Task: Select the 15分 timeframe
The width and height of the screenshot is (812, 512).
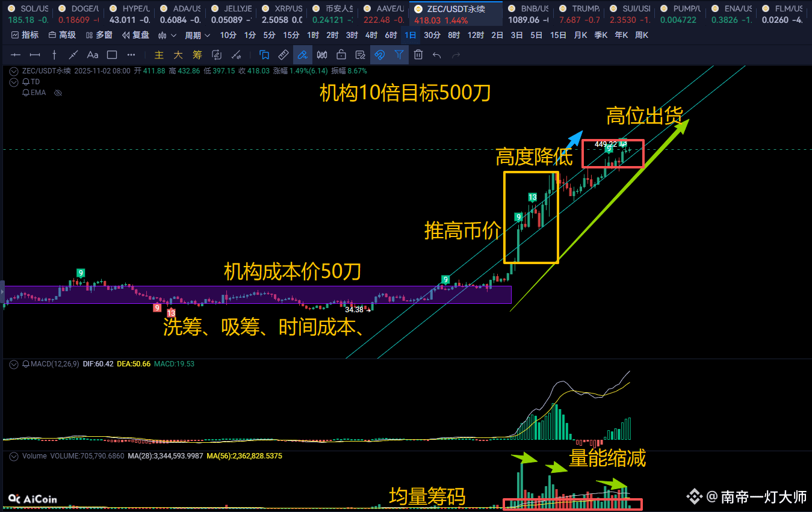Action: (x=291, y=35)
